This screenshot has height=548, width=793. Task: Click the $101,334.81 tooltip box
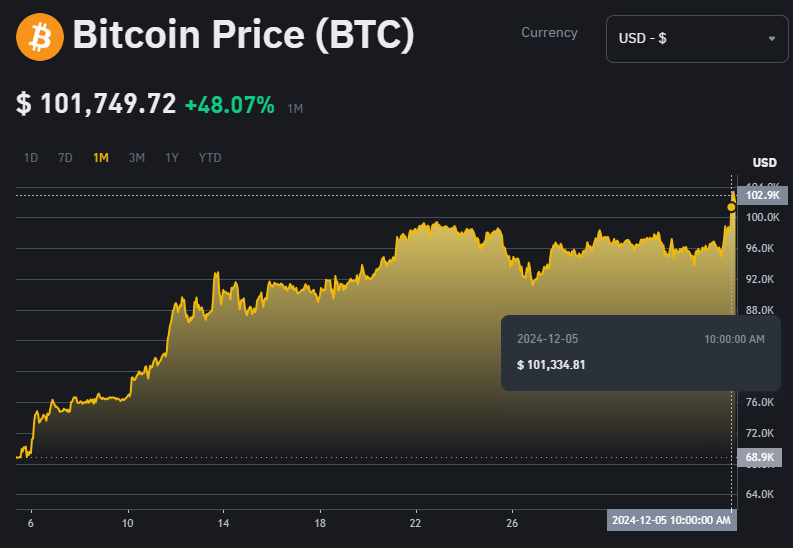pyautogui.click(x=640, y=353)
